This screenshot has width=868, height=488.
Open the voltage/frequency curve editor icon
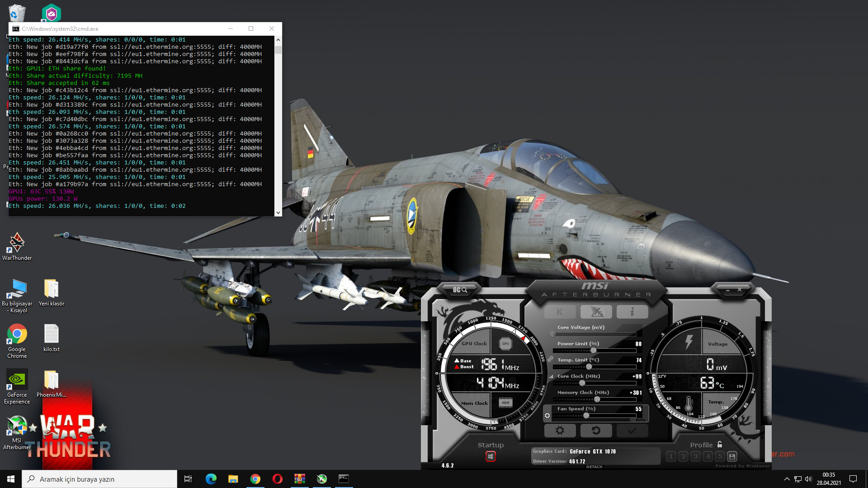pyautogui.click(x=551, y=376)
